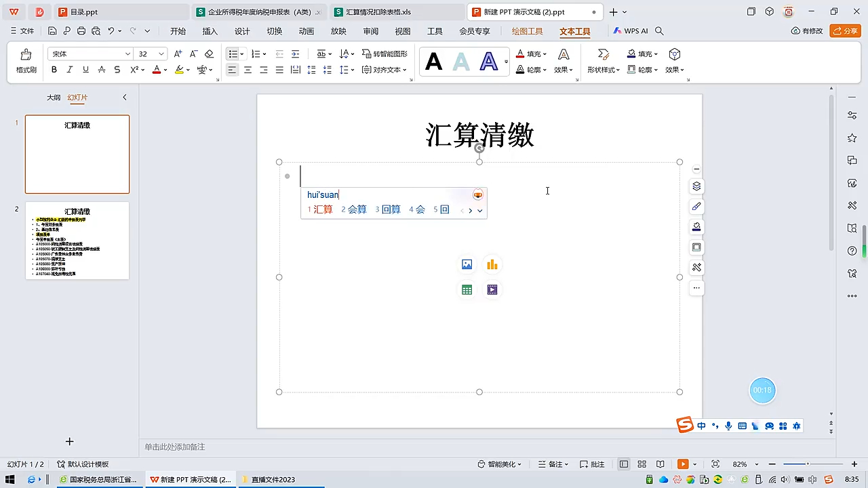Switch to Outline (大纲) pane view
The height and width of the screenshot is (488, 868).
tap(54, 98)
